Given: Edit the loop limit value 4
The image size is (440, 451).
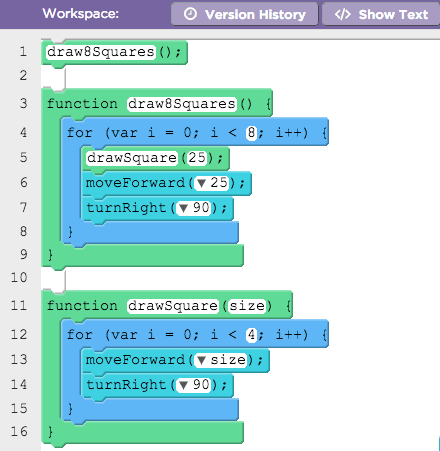Looking at the screenshot, I should tap(251, 335).
